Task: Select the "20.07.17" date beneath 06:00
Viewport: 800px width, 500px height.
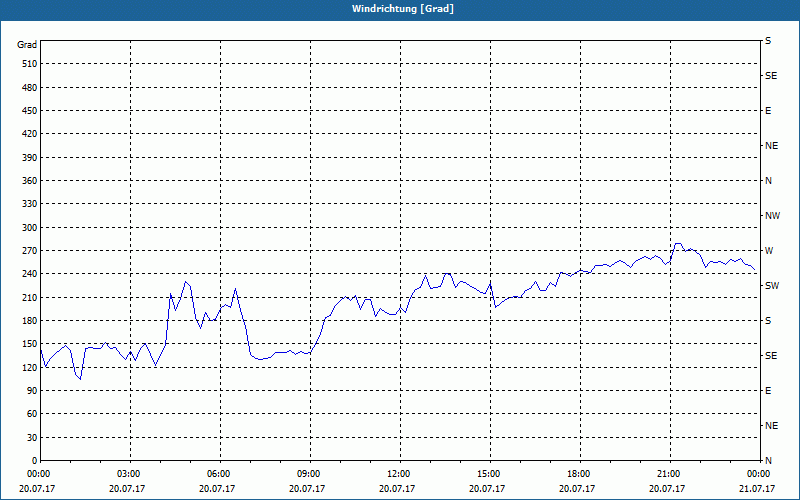Action: [217, 488]
